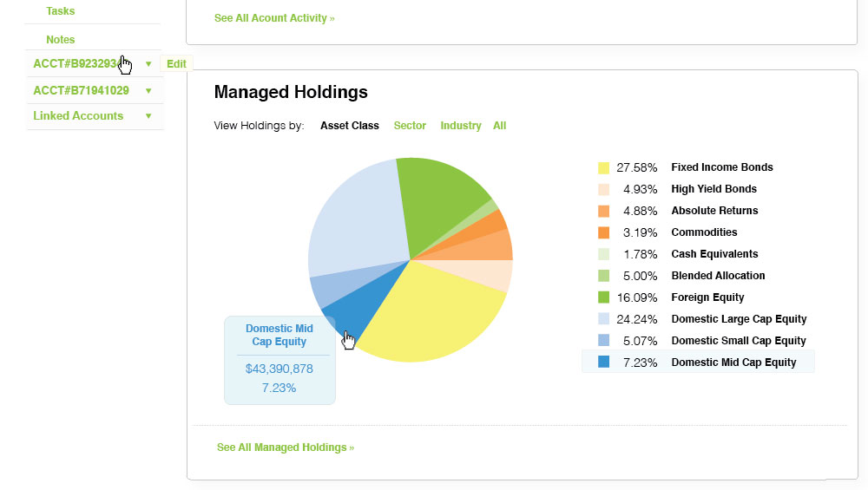
Task: Click the 16.09% percentage value
Action: point(636,297)
